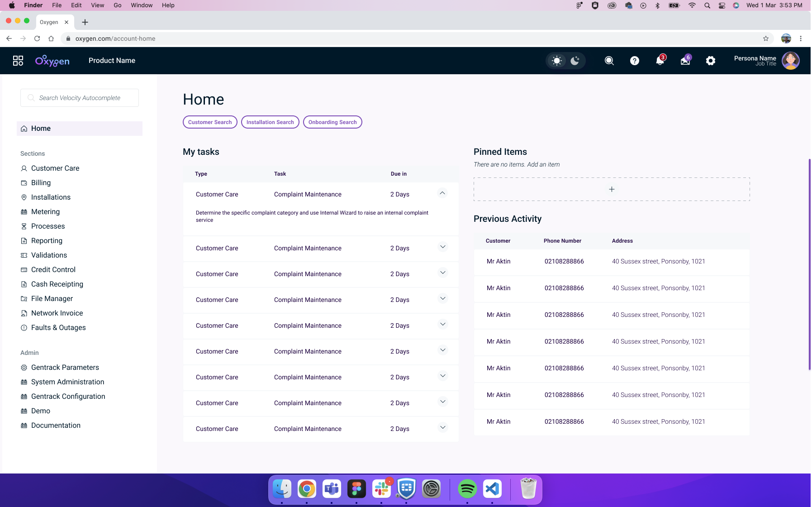This screenshot has height=507, width=812.
Task: Open Billing section in the sidebar
Action: 41,183
